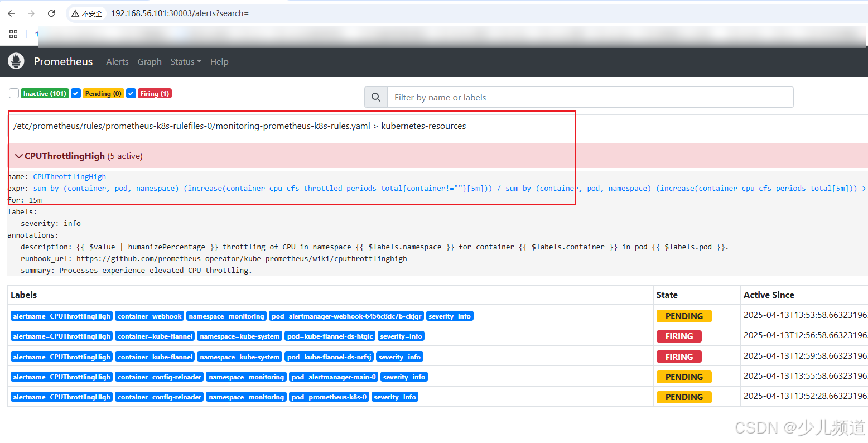Click the pod=prometheus-k8s-0 label
This screenshot has height=443, width=868.
[329, 397]
